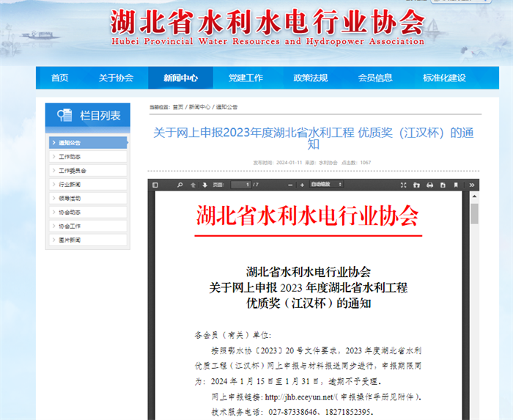Select 行业新闻 in the sidebar list
Viewport: 513px width, 420px height.
(88, 185)
